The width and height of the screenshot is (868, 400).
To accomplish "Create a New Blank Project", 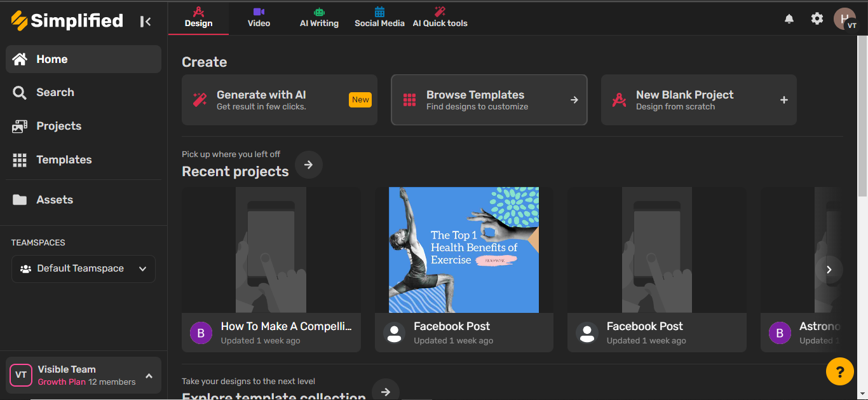I will point(698,100).
